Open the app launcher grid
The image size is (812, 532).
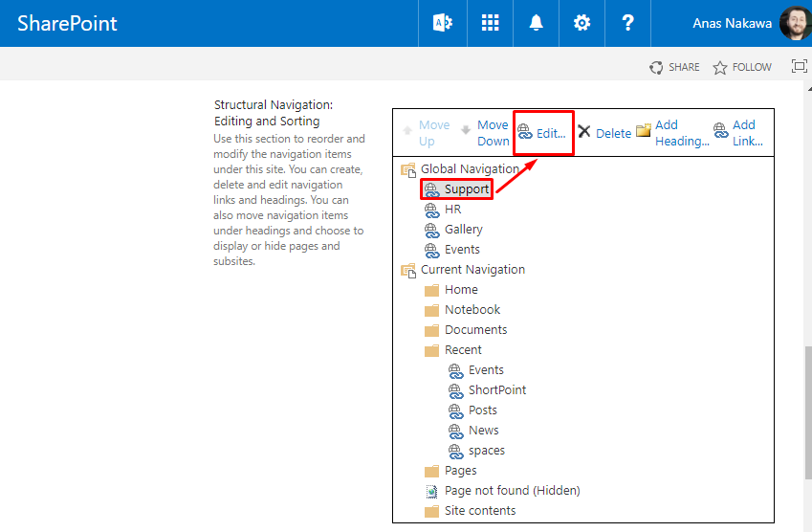tap(490, 23)
